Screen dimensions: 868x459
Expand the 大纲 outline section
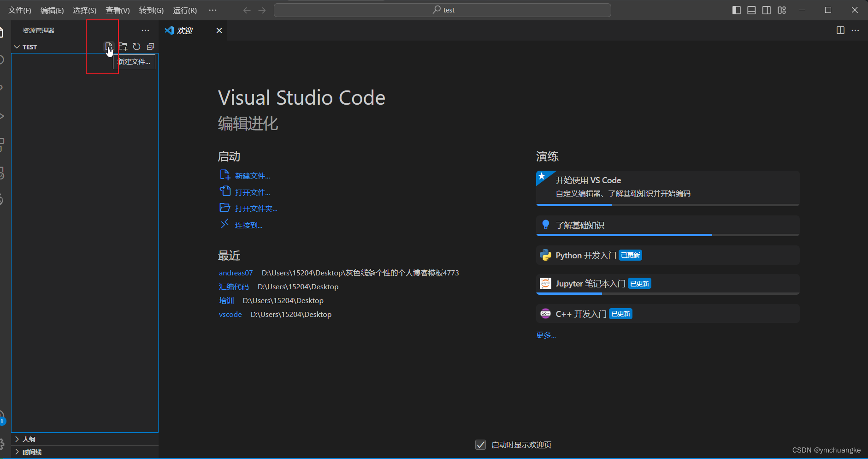tap(85, 439)
